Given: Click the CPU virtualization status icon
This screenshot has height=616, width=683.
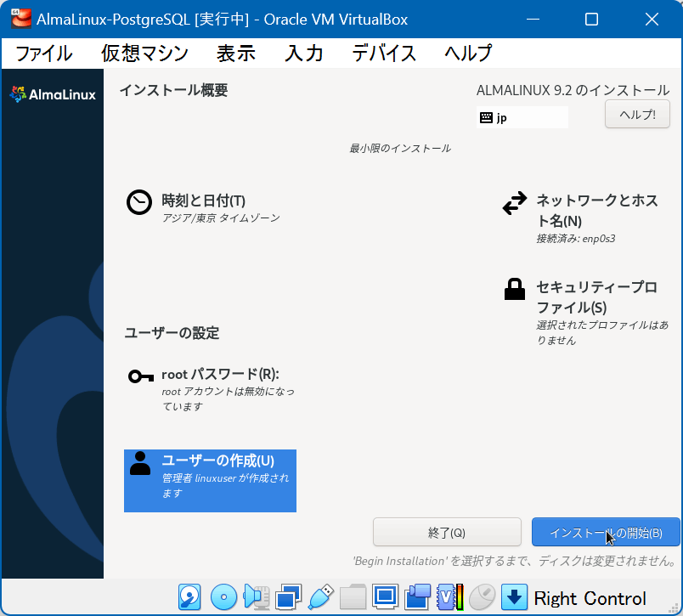Looking at the screenshot, I should [450, 596].
